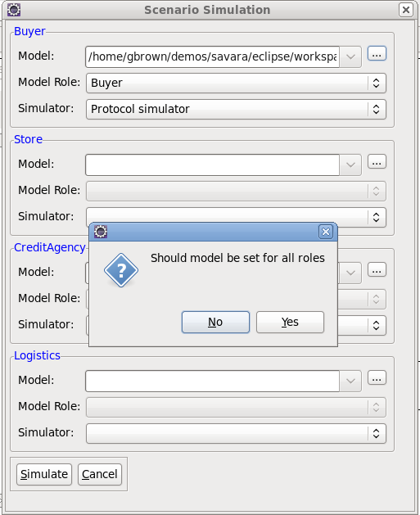Click 'Should model be set for all roles' text
This screenshot has height=515, width=420.
click(x=237, y=258)
